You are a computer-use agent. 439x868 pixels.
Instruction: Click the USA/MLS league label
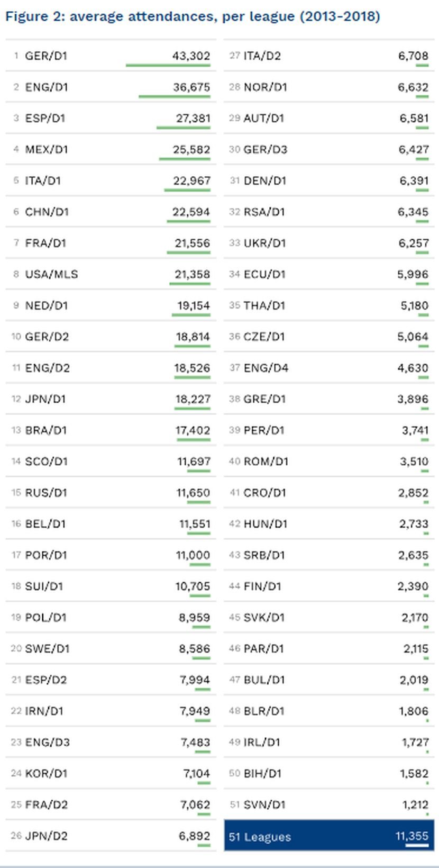click(51, 274)
